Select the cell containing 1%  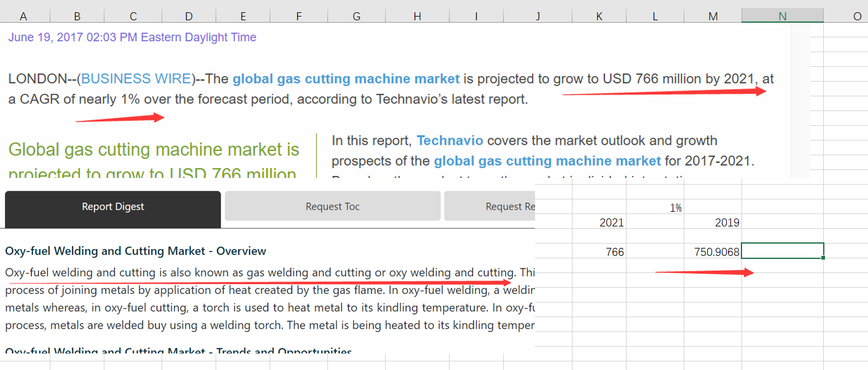(x=655, y=207)
